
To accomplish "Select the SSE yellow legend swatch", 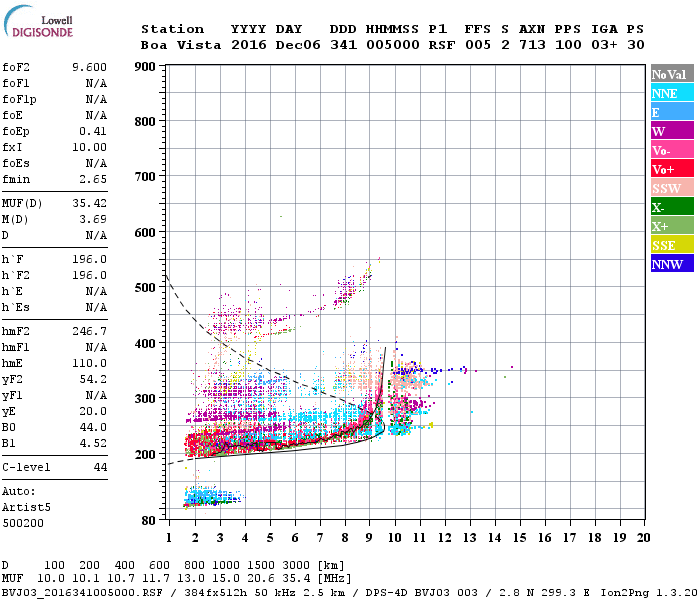I will [x=672, y=245].
